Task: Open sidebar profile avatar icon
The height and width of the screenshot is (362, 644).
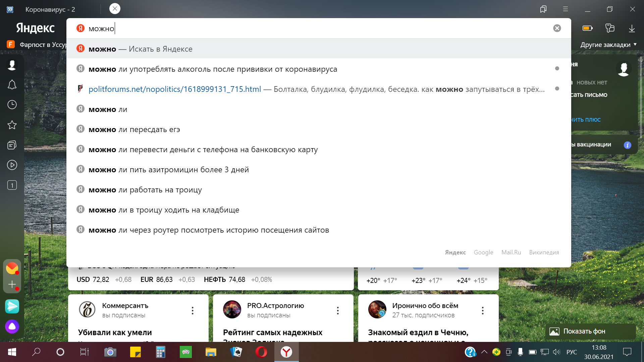Action: pyautogui.click(x=12, y=65)
